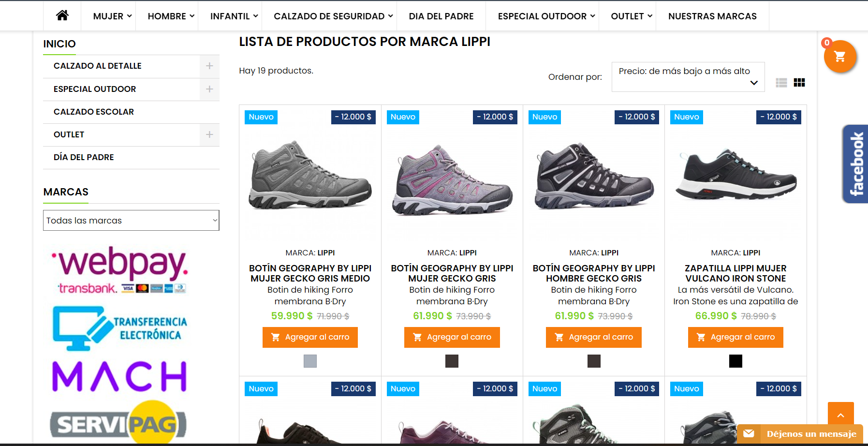The width and height of the screenshot is (868, 446).
Task: Add Gecko Gris Medio boot to cart
Action: point(310,337)
